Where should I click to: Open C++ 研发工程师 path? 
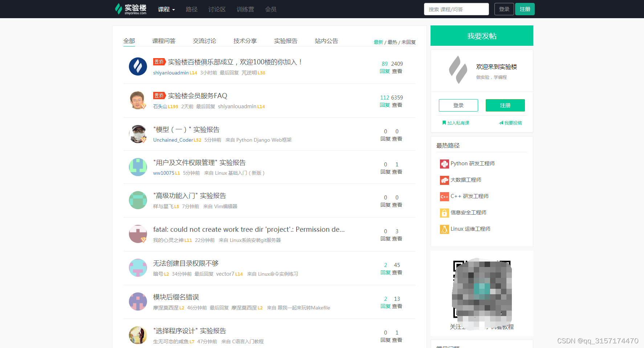coord(464,197)
